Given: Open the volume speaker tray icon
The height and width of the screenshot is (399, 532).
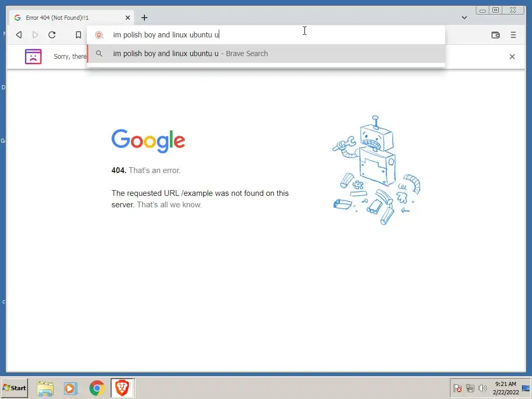Looking at the screenshot, I should [x=482, y=388].
